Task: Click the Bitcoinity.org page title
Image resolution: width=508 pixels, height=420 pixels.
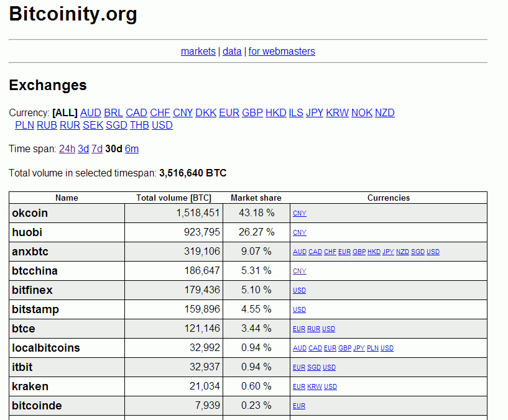Action: point(73,14)
